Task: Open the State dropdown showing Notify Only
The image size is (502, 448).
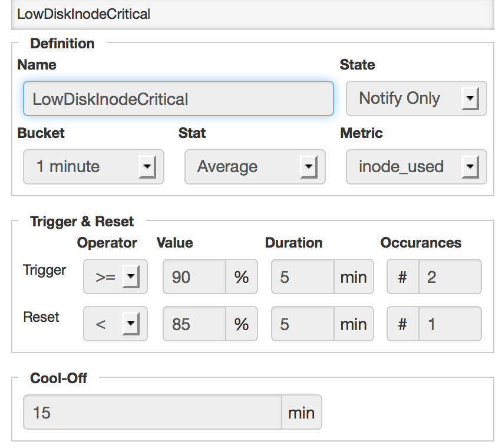Action: tap(416, 98)
